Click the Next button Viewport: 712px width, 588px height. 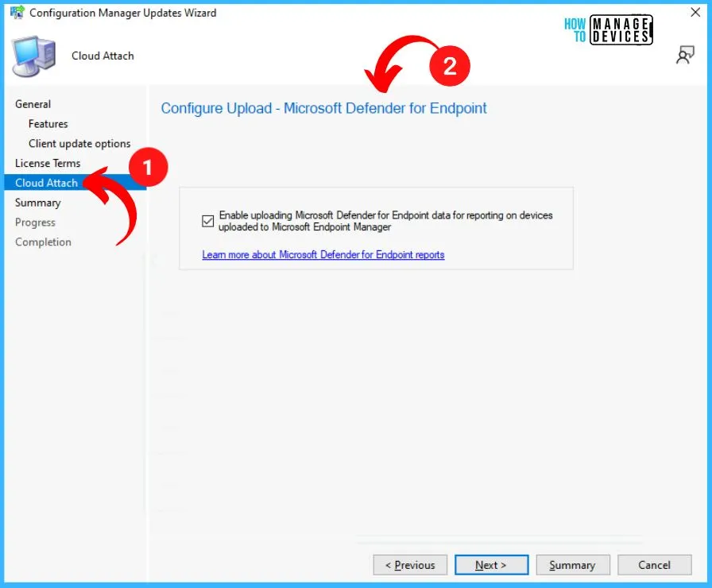(491, 565)
